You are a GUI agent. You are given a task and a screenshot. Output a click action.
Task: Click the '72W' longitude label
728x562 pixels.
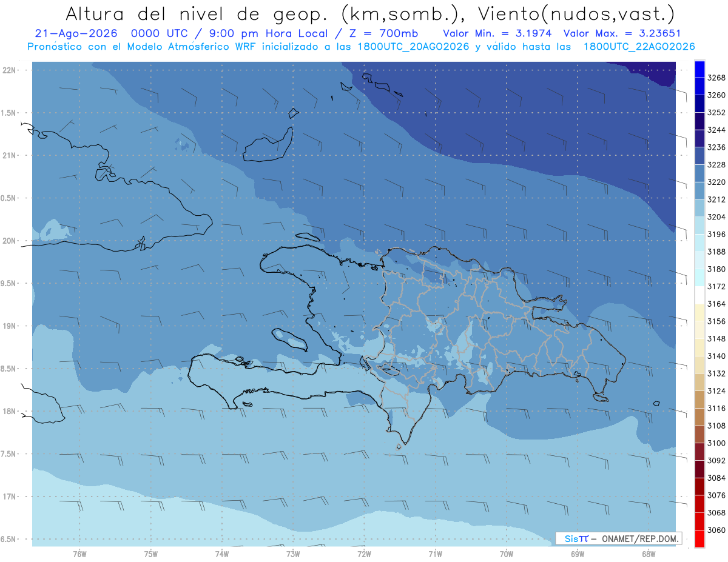coord(364,554)
